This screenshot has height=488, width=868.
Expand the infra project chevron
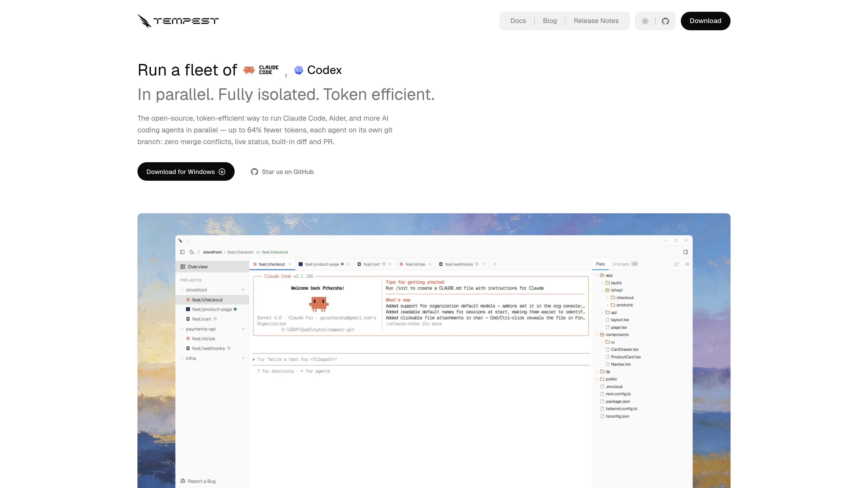[x=182, y=358]
